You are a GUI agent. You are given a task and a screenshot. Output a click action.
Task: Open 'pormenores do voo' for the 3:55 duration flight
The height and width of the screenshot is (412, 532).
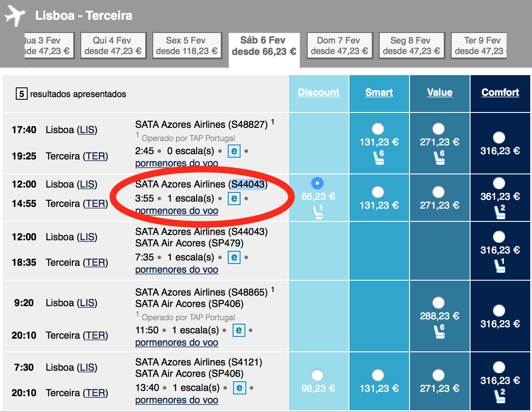(x=176, y=211)
